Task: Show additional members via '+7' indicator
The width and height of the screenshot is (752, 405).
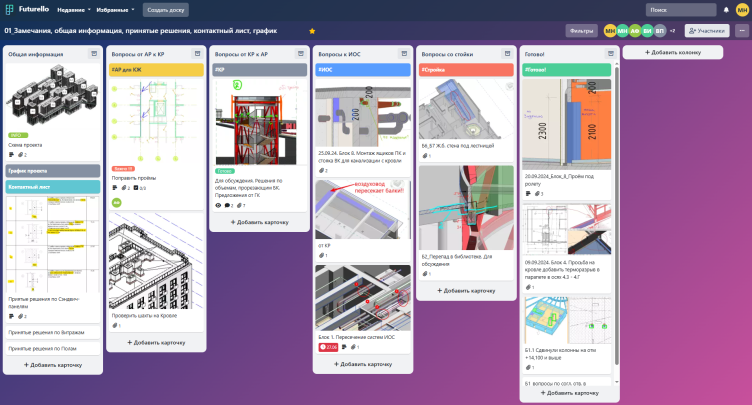Action: pos(672,31)
